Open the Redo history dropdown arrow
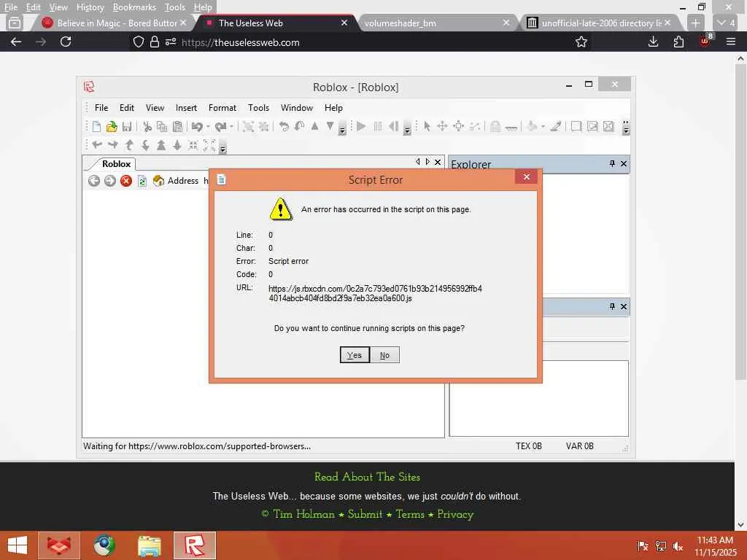Viewport: 747px width, 560px height. [231, 126]
